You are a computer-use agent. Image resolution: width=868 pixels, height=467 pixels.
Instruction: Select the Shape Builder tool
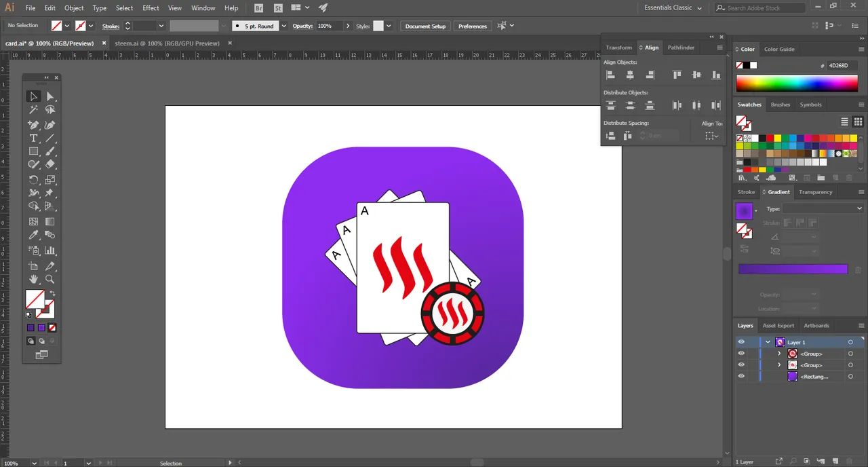coord(33,206)
